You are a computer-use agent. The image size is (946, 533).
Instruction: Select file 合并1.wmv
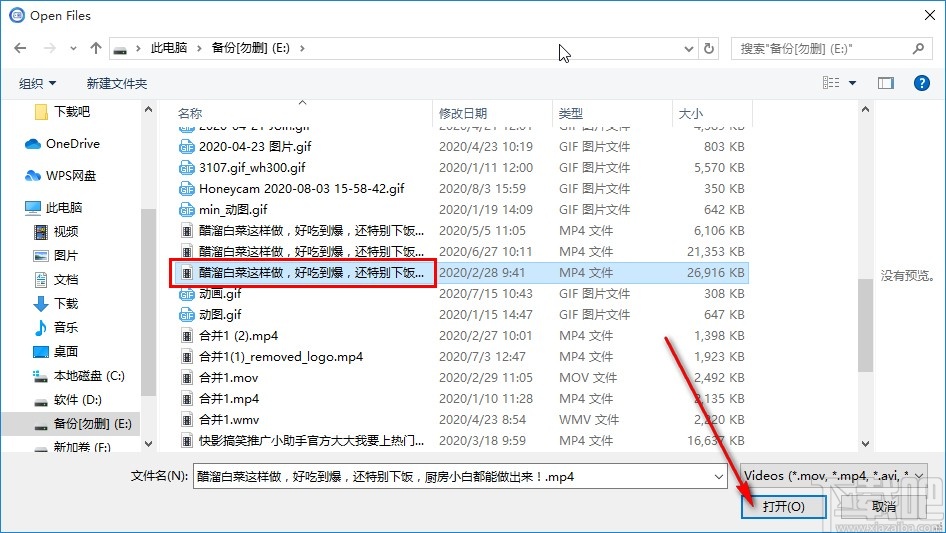pos(229,420)
